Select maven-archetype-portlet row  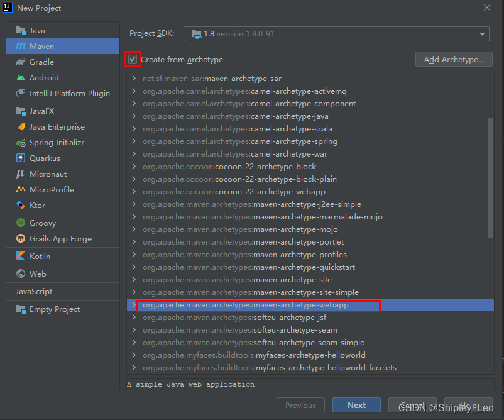pos(310,242)
